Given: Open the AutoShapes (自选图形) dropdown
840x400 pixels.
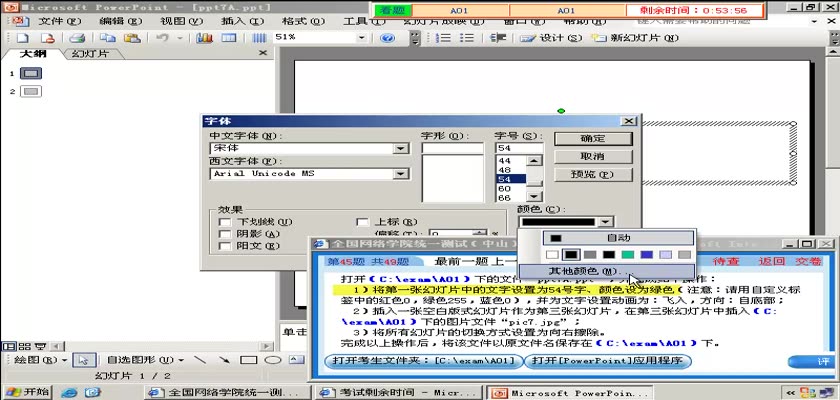Looking at the screenshot, I should 145,360.
